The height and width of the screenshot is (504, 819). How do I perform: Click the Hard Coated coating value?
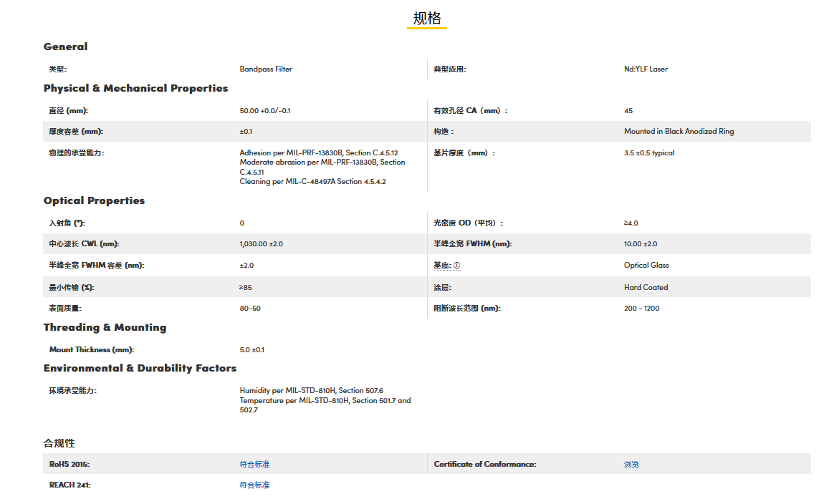646,288
